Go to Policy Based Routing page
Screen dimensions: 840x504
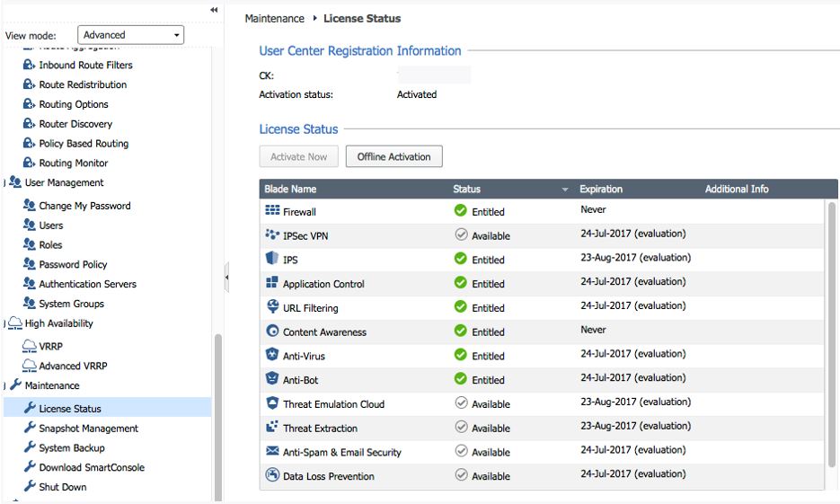[84, 144]
